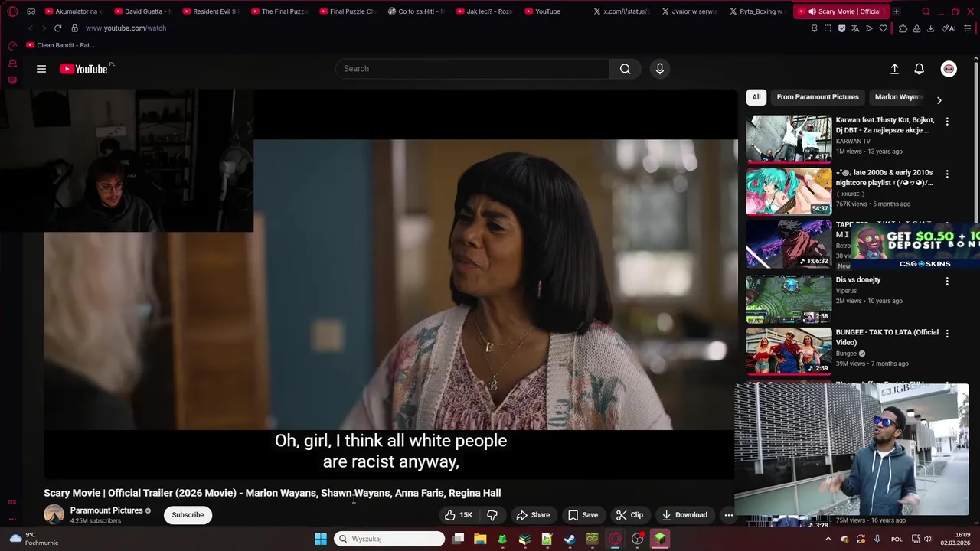Open nightcore playlist video thumbnail
Image resolution: width=980 pixels, height=551 pixels.
tap(789, 191)
